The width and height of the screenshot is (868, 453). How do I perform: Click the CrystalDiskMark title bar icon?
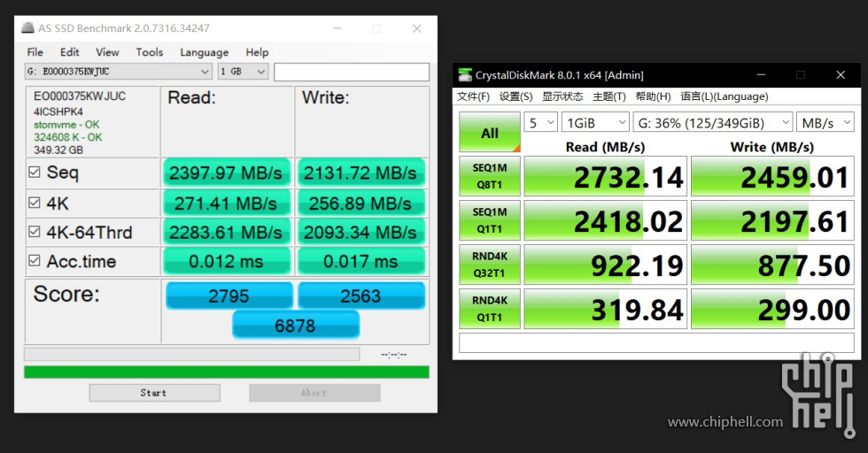465,74
